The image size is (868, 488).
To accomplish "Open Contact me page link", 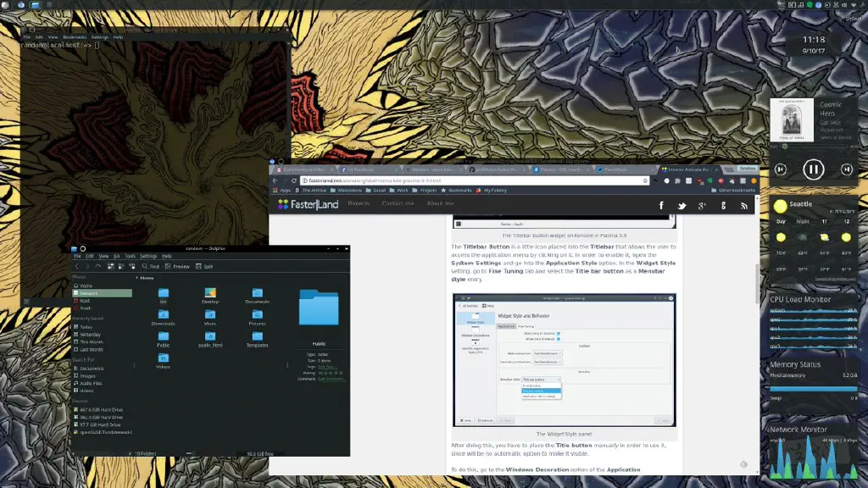I will [398, 203].
